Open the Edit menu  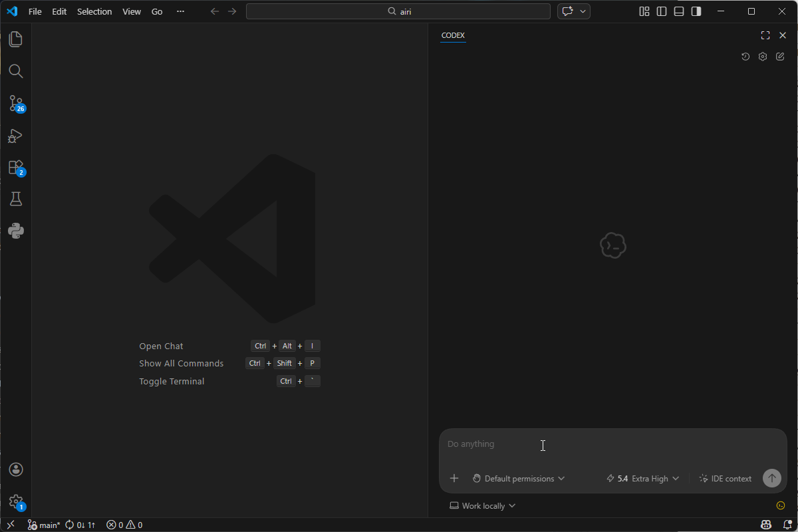59,11
